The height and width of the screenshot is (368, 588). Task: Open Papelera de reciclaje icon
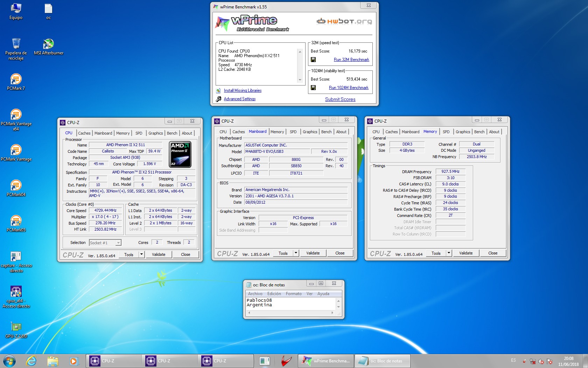coord(16,49)
